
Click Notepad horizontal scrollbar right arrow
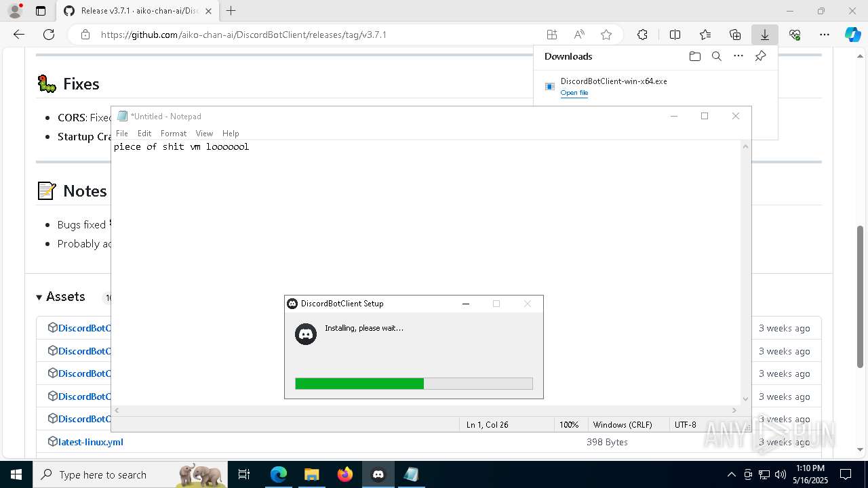pyautogui.click(x=734, y=410)
